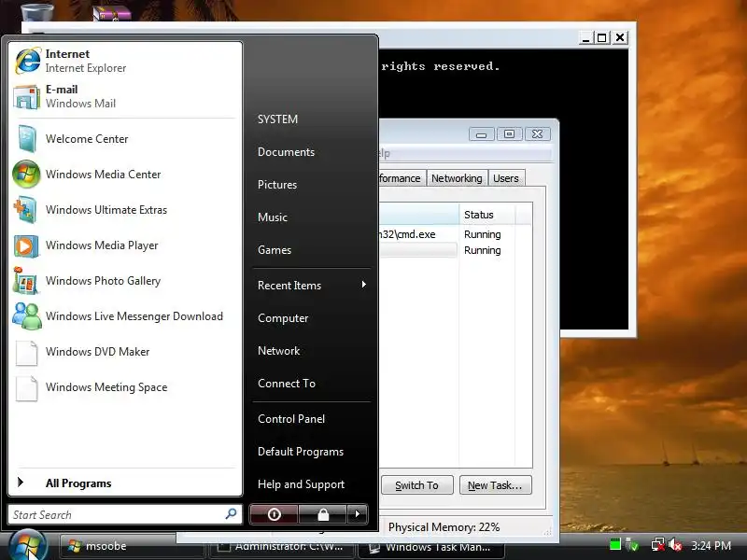Click the 3:24 PM clock

pos(711,545)
